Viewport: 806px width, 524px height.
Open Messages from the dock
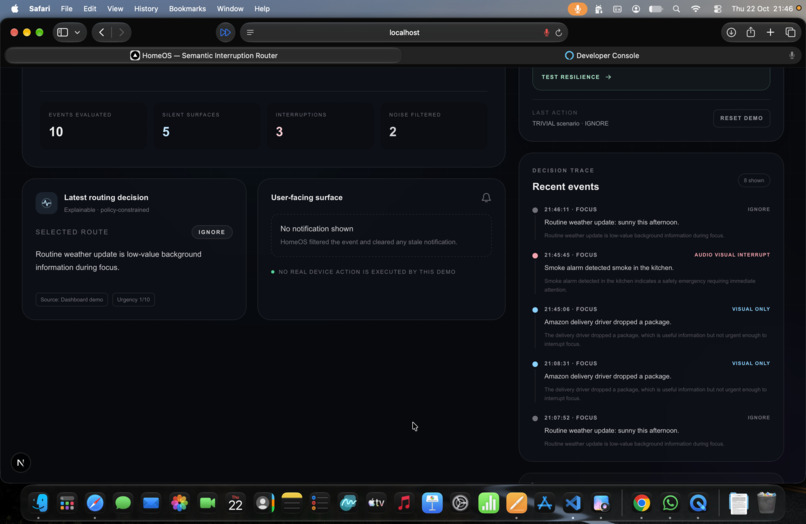click(x=123, y=503)
